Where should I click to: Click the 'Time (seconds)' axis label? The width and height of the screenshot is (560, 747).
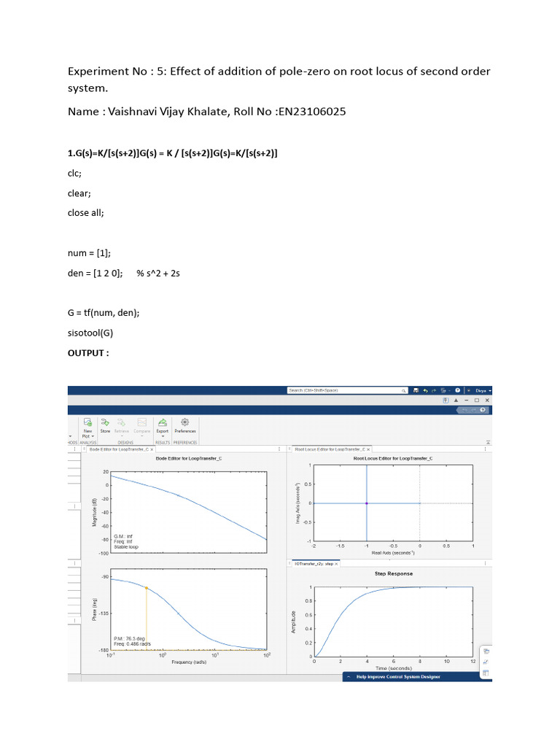click(x=393, y=668)
